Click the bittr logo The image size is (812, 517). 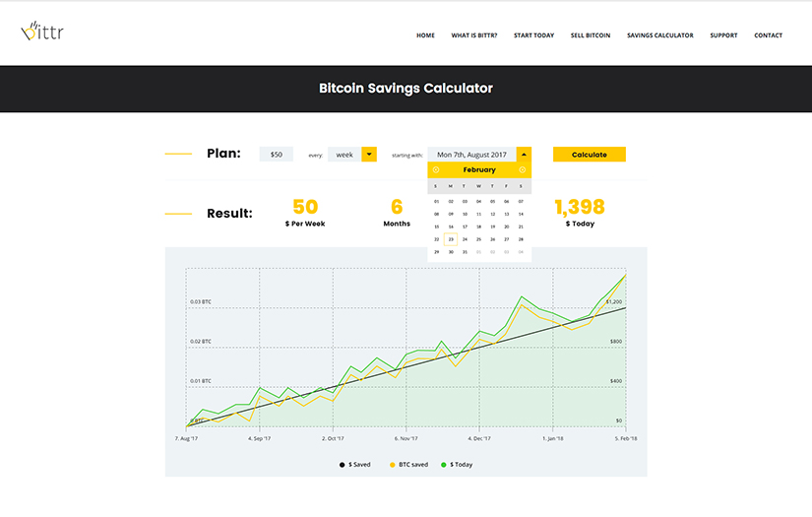point(42,32)
